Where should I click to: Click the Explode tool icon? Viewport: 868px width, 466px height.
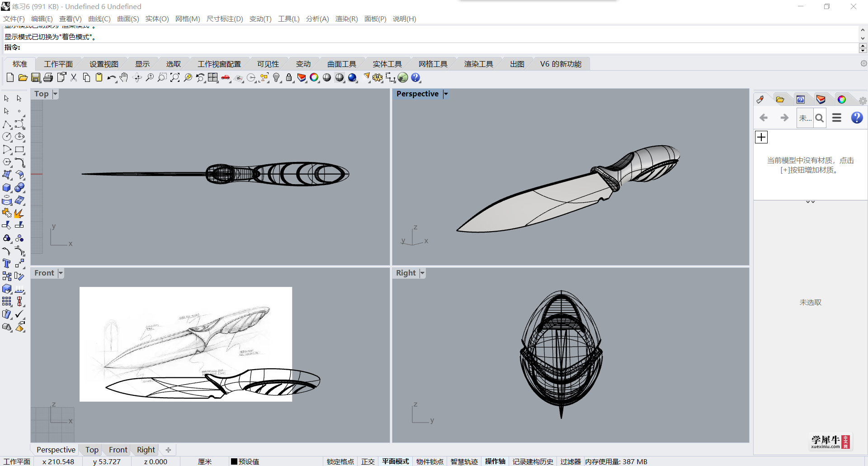point(19,213)
